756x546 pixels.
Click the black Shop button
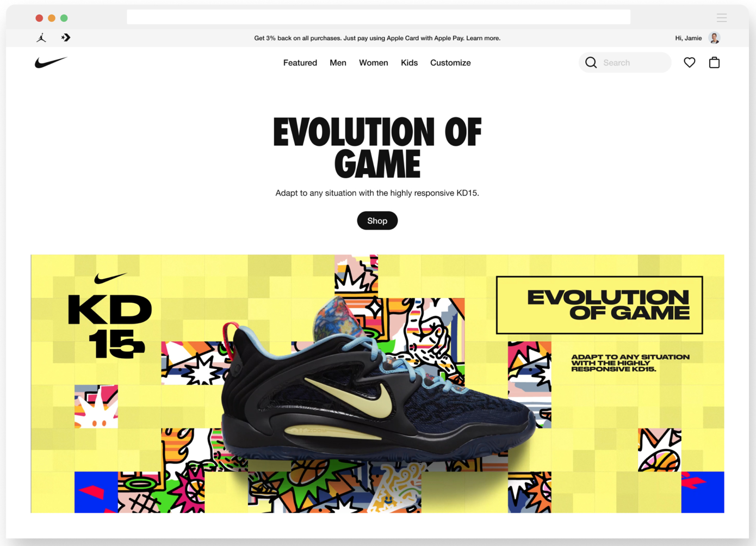pyautogui.click(x=377, y=220)
